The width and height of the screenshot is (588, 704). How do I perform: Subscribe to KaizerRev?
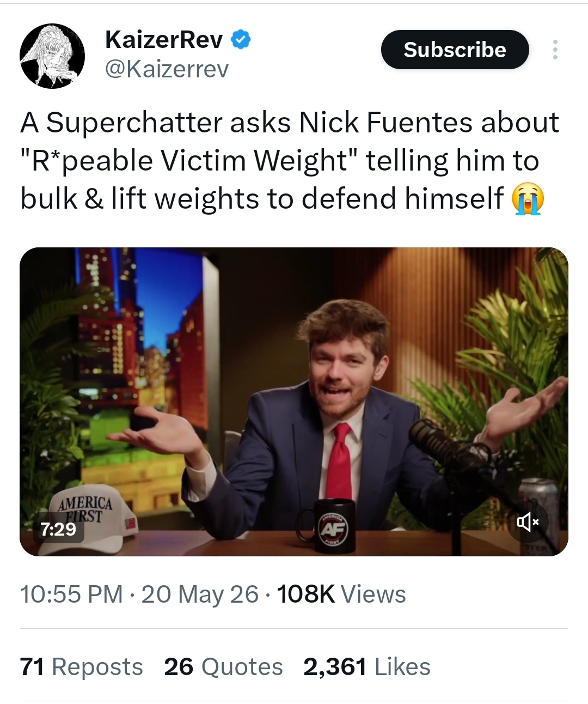pyautogui.click(x=455, y=50)
